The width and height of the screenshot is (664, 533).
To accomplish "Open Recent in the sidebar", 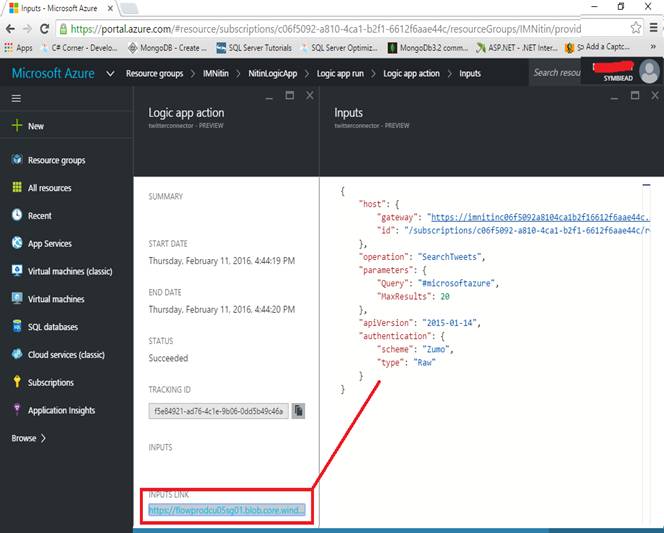I will [x=31, y=215].
